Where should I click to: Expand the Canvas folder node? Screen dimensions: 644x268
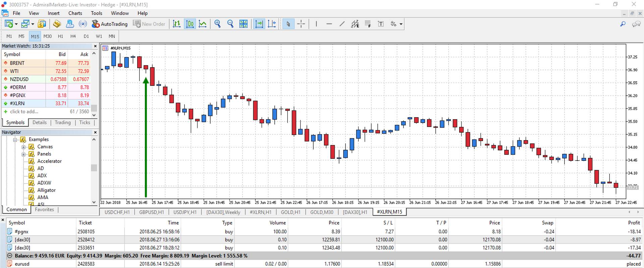[x=23, y=147]
